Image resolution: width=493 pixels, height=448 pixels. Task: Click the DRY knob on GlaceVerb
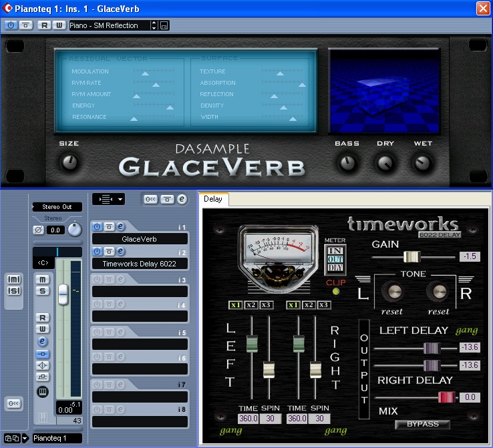(385, 163)
